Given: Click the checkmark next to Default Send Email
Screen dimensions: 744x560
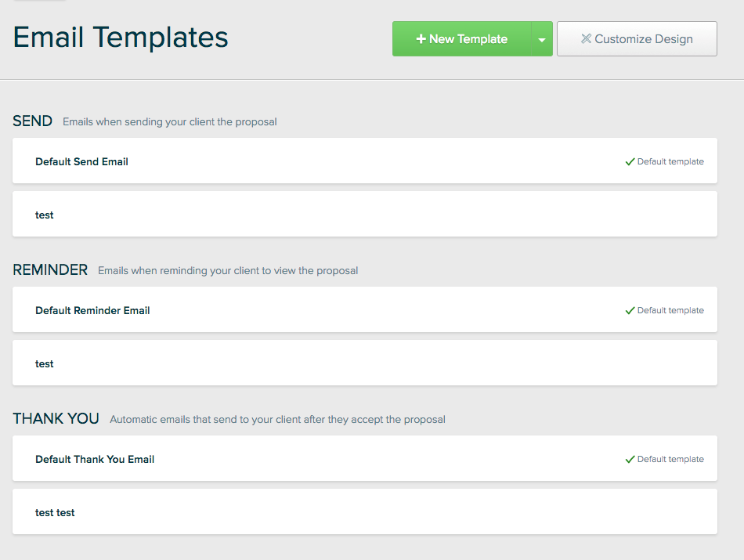Looking at the screenshot, I should (x=630, y=162).
